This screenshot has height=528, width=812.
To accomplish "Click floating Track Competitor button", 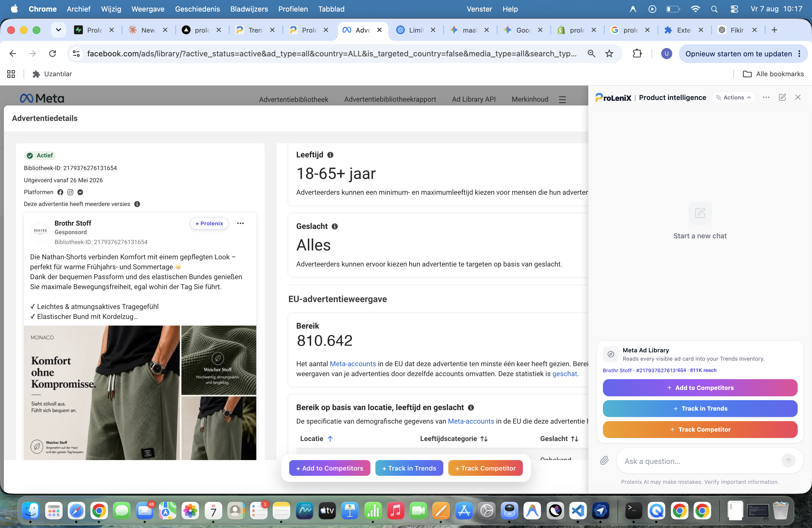I will point(485,468).
